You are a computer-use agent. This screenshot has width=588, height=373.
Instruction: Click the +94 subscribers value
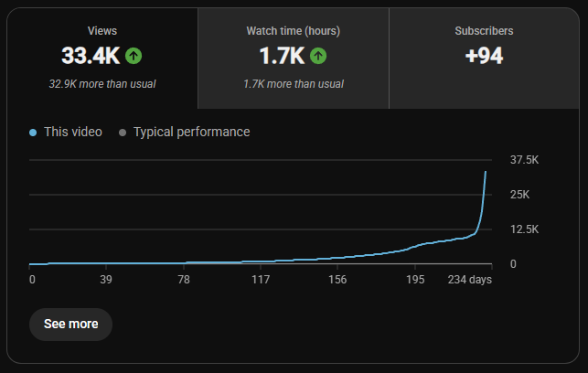point(484,56)
